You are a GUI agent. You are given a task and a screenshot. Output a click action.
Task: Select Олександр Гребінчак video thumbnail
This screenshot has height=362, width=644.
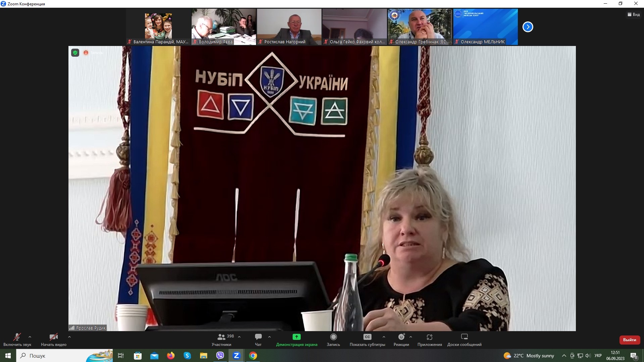[x=420, y=27]
